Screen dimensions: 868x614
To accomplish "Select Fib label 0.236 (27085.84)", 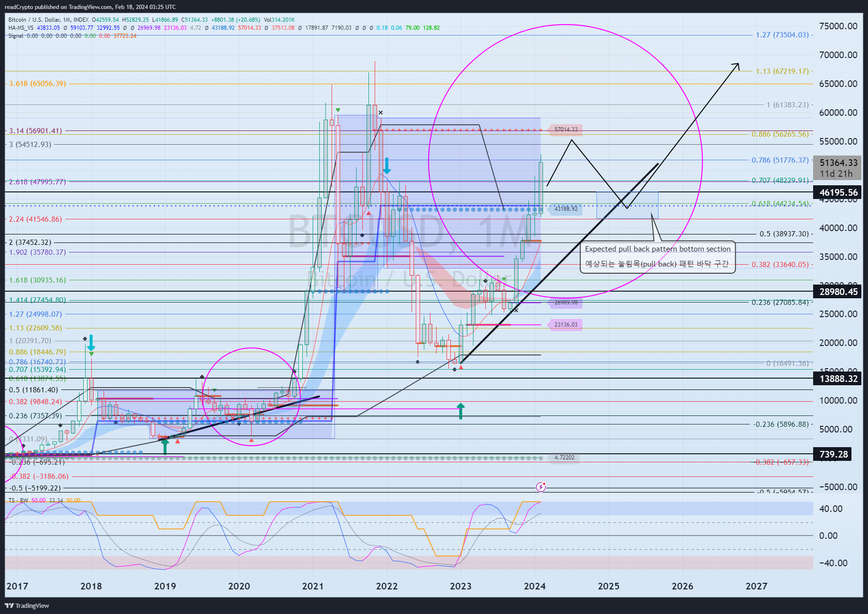I will (780, 303).
